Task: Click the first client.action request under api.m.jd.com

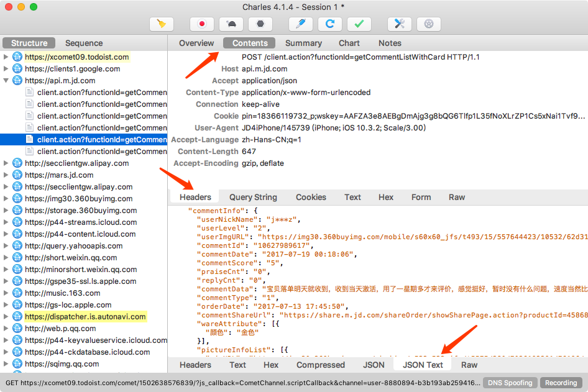Action: click(x=101, y=93)
